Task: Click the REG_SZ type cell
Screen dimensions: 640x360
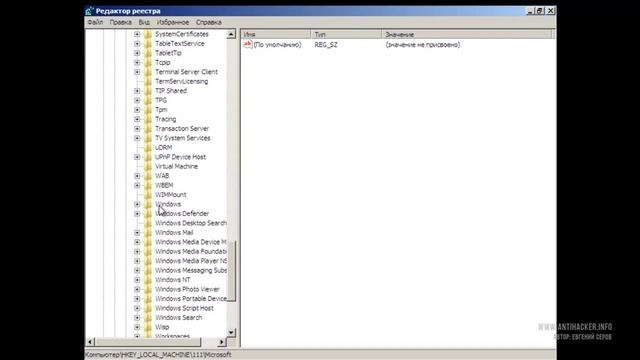Action: (326, 44)
